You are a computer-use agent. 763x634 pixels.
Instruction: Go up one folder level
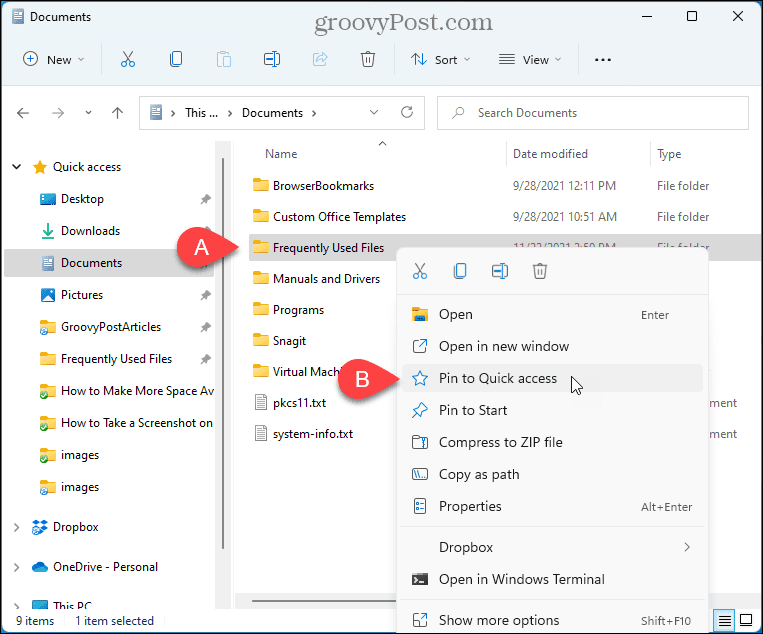pos(117,113)
